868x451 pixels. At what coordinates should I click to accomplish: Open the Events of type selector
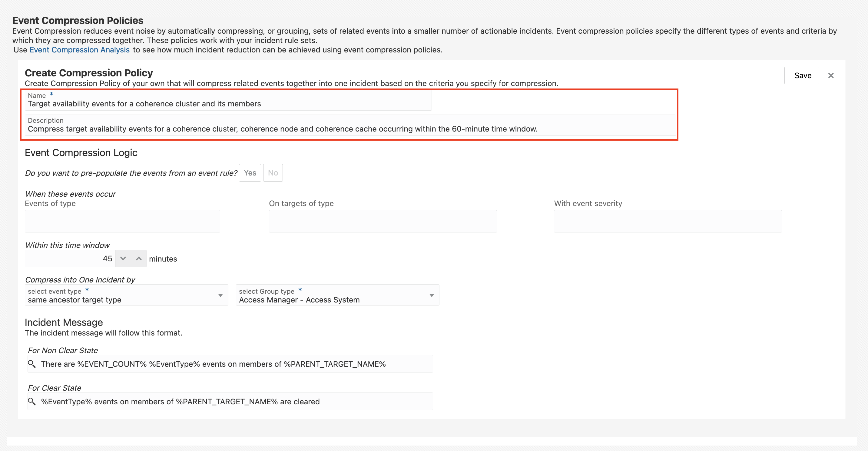click(x=122, y=221)
